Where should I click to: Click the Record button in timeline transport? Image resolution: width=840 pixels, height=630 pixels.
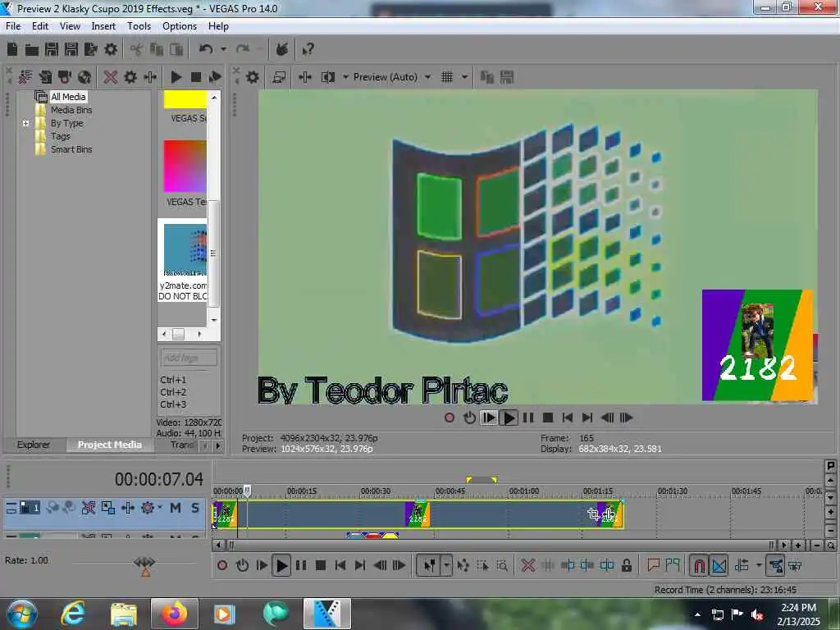pyautogui.click(x=222, y=565)
